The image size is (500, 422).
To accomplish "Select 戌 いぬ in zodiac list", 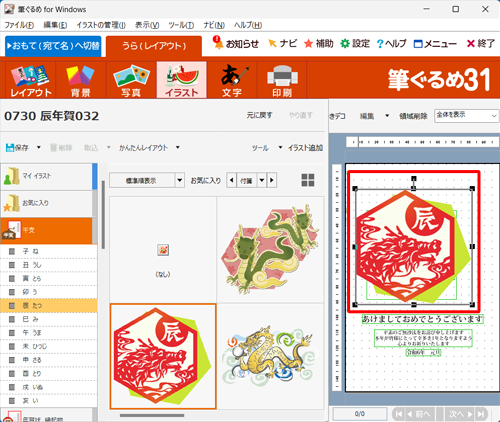I will (x=49, y=387).
